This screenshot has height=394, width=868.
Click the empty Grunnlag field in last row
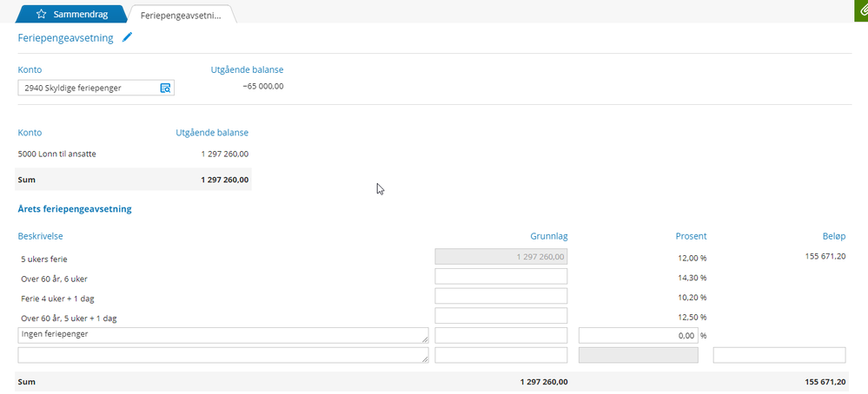pyautogui.click(x=501, y=355)
